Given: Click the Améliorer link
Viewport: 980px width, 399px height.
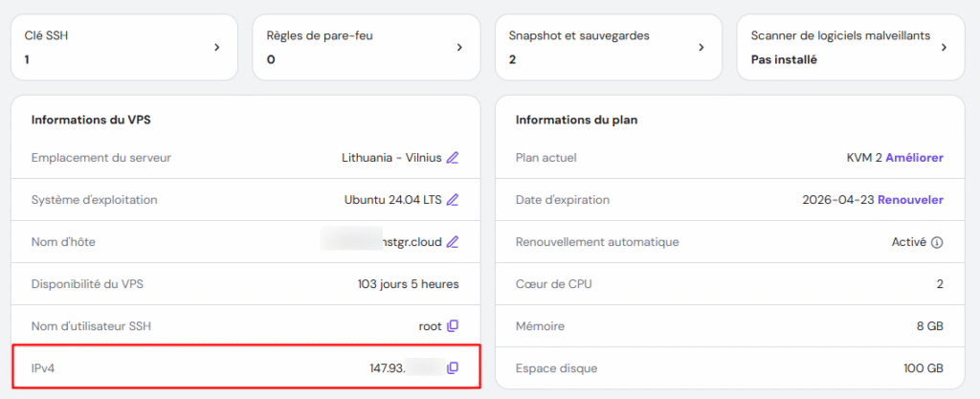Looking at the screenshot, I should coord(914,158).
